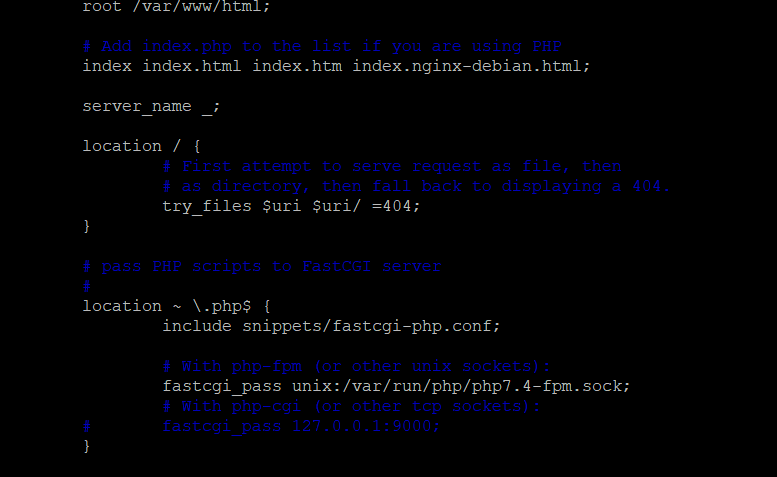Click the "unix:/var/run/php/php7.4-fpm.sock;" socket path
This screenshot has width=777, height=477.
tap(461, 386)
